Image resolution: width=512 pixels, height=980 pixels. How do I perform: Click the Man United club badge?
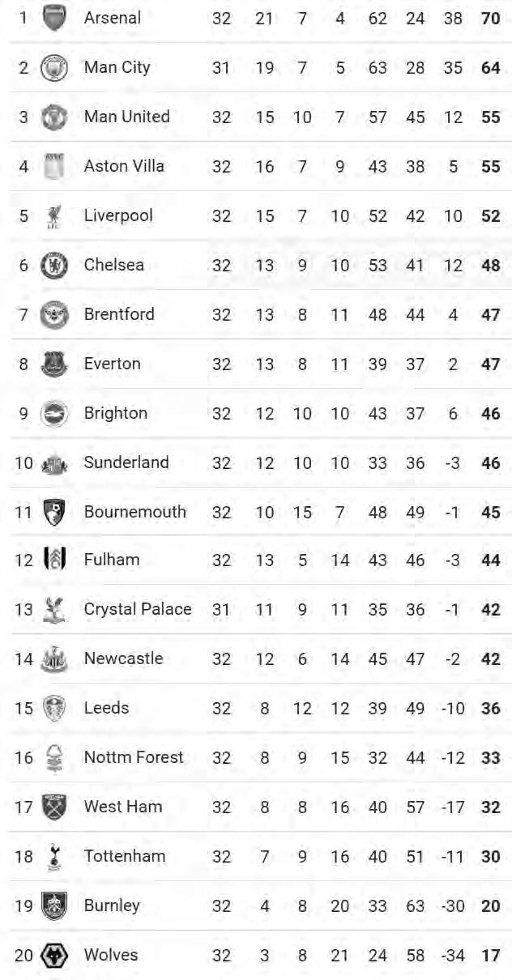[54, 117]
